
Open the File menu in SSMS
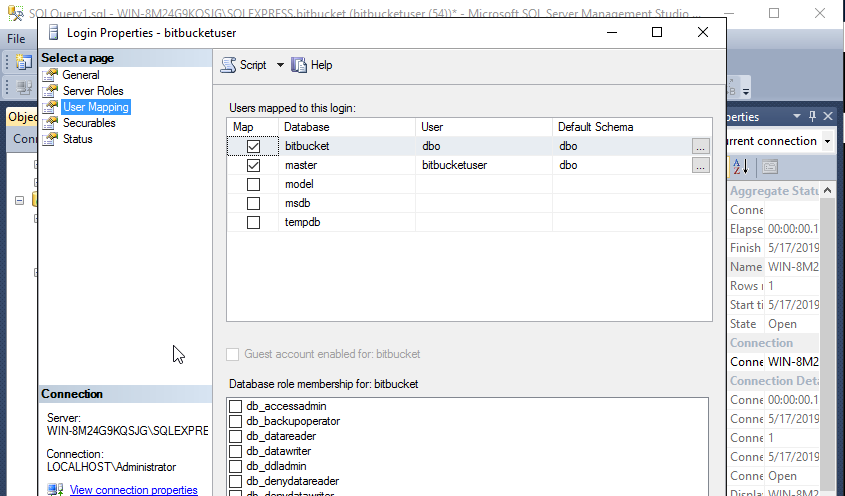(16, 39)
